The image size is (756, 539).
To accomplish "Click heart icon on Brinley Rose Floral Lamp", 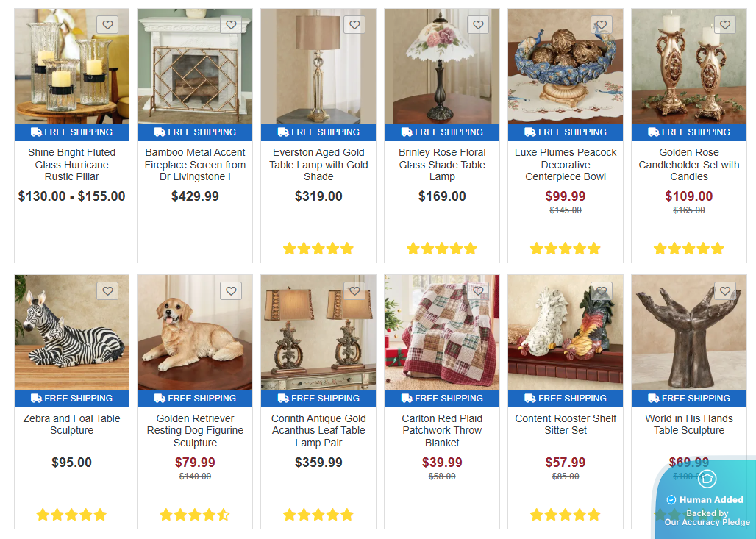I will pyautogui.click(x=478, y=24).
